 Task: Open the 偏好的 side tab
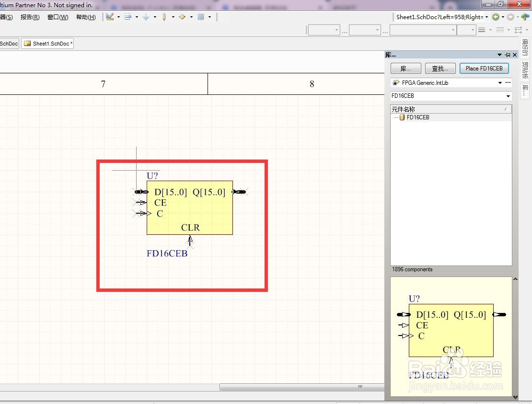coord(525,47)
